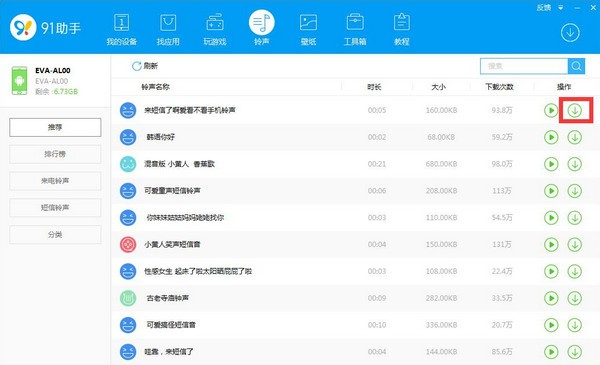Open download manager circle icon in header
600x365 pixels.
click(x=570, y=33)
